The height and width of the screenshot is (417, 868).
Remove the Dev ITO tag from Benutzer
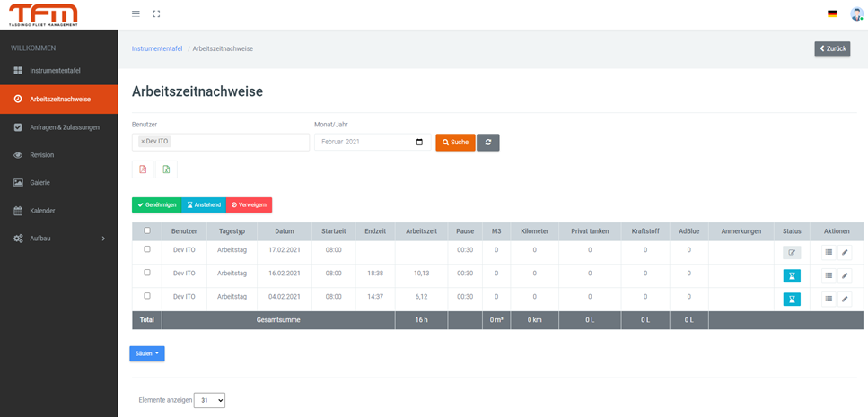[142, 142]
